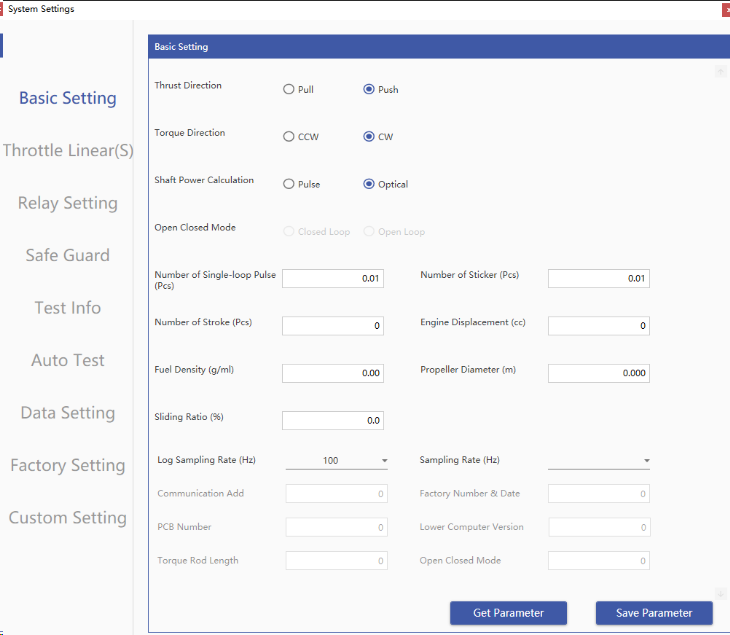
Task: Open the Test Info page
Action: coord(68,308)
